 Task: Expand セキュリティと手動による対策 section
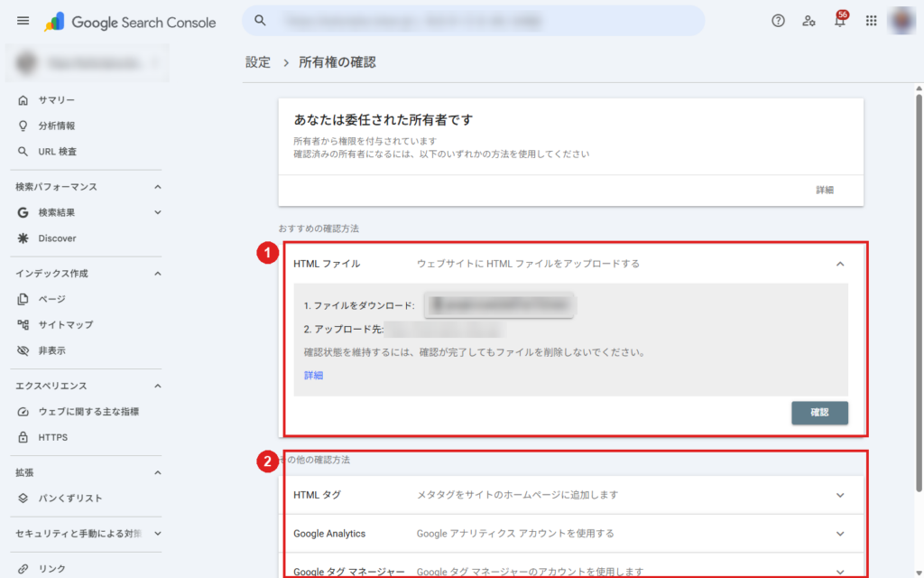pos(157,534)
